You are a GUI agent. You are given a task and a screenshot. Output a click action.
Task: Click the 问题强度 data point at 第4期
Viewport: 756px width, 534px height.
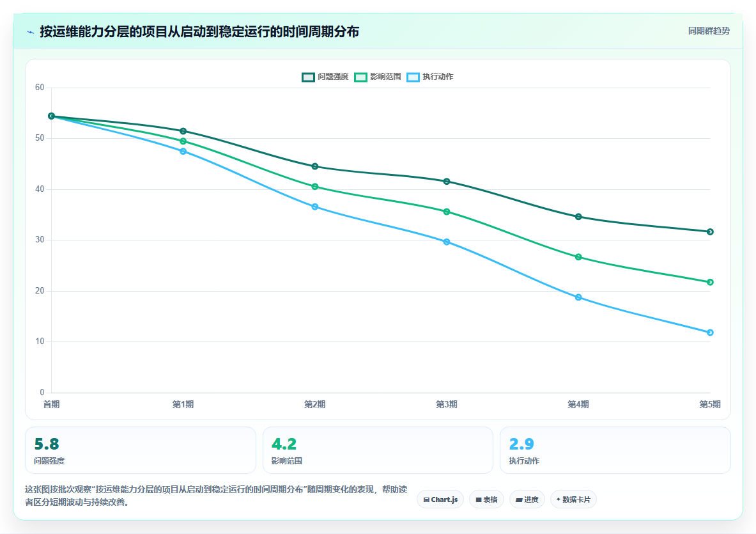coord(578,217)
